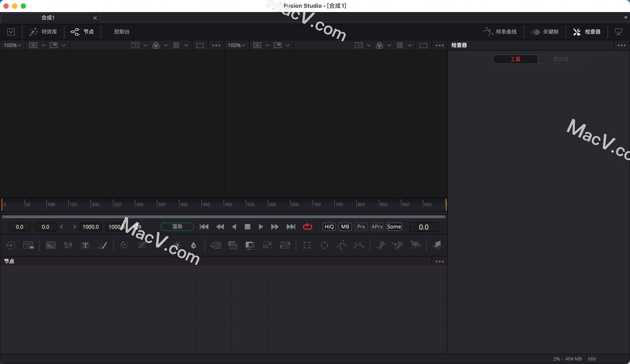630x364 pixels.
Task: Click the time ruler at frame 500
Action: 224,204
